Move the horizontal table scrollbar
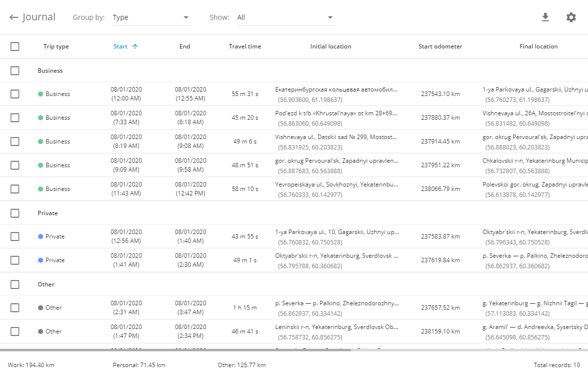The height and width of the screenshot is (379, 588). pos(176,350)
